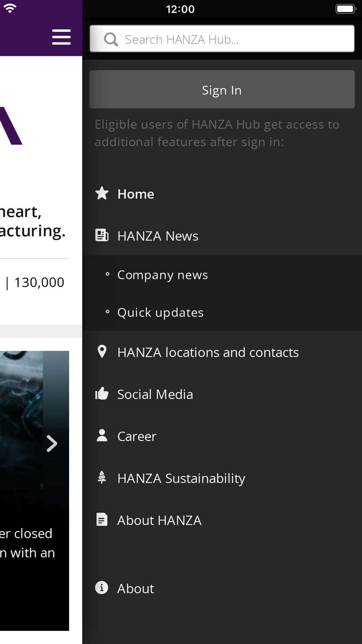This screenshot has width=362, height=644.
Task: Click the info circle icon
Action: [102, 588]
